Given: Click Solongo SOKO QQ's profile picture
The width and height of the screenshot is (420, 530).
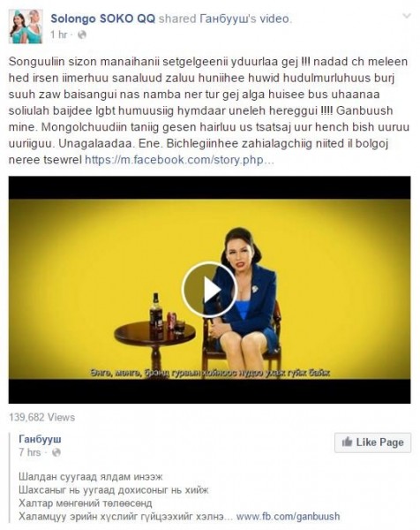Looking at the screenshot, I should point(26,26).
